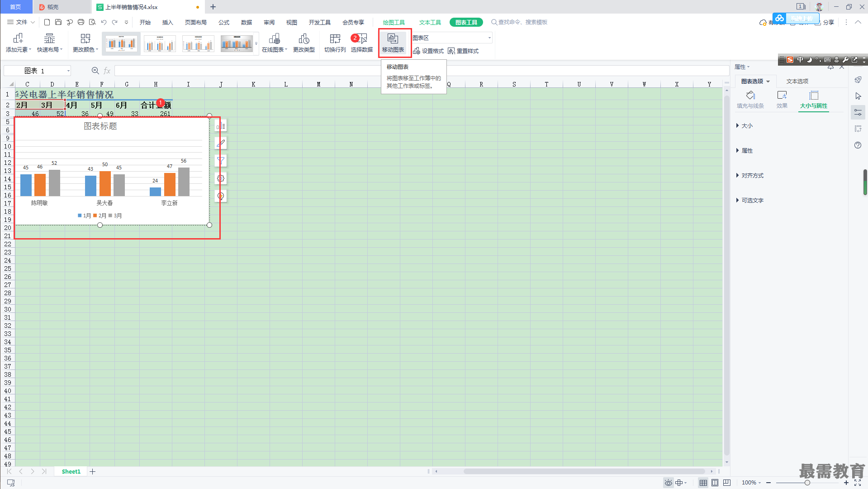This screenshot has width=868, height=489.
Task: Open the 绘图工具 drawing tools tab
Action: click(394, 22)
